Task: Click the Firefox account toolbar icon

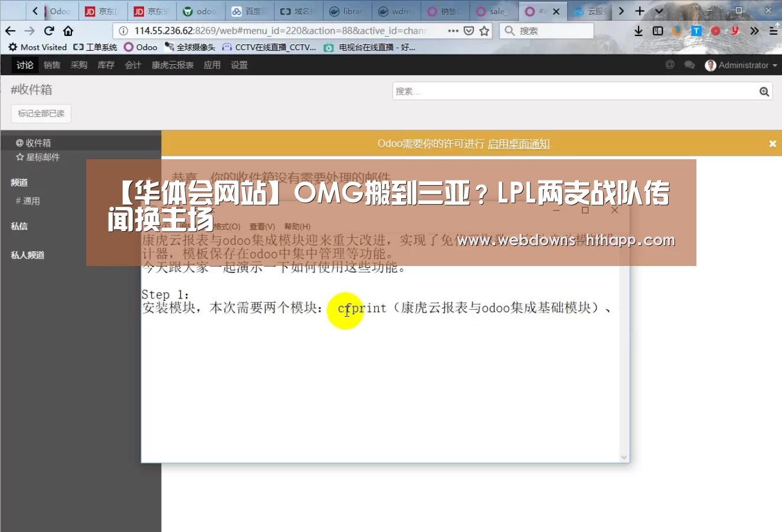Action: pyautogui.click(x=677, y=31)
